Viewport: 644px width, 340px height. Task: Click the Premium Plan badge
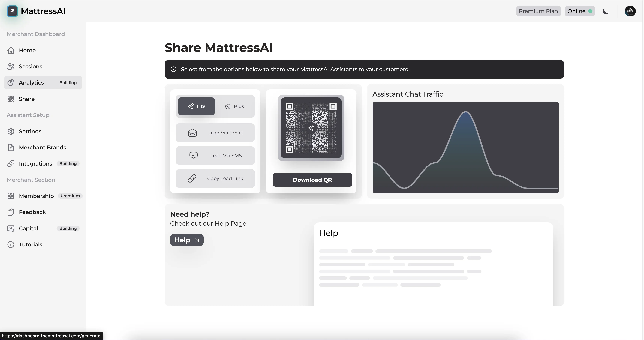(538, 11)
